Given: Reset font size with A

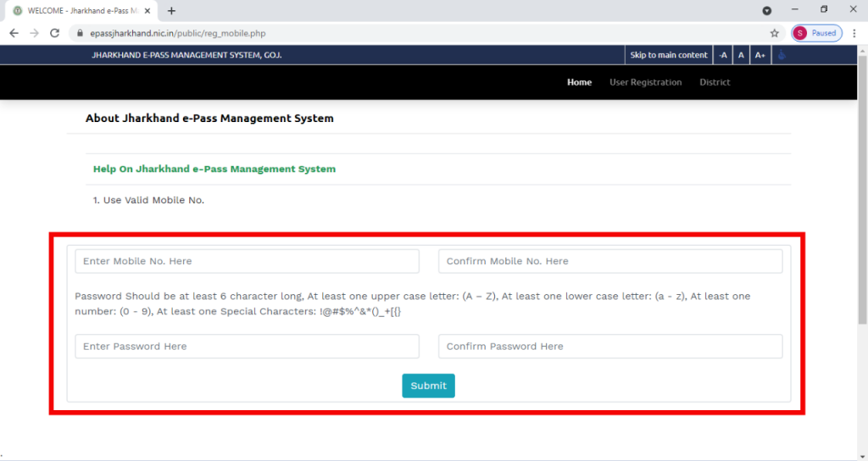Looking at the screenshot, I should tap(741, 55).
